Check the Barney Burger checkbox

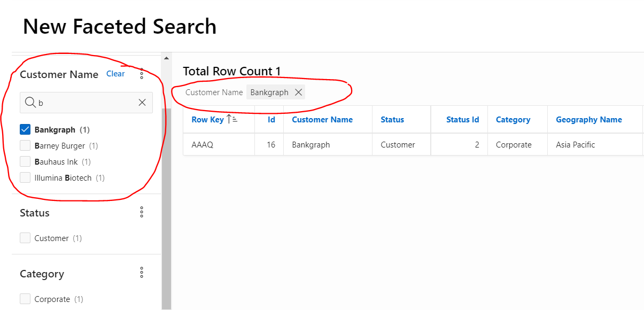click(x=25, y=145)
